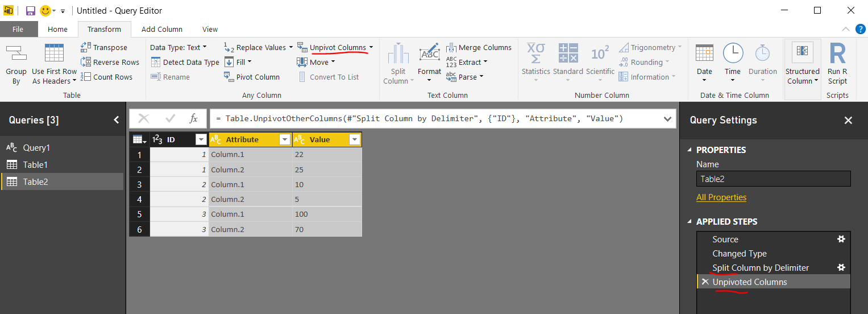Click Run R Script icon

pyautogui.click(x=837, y=54)
